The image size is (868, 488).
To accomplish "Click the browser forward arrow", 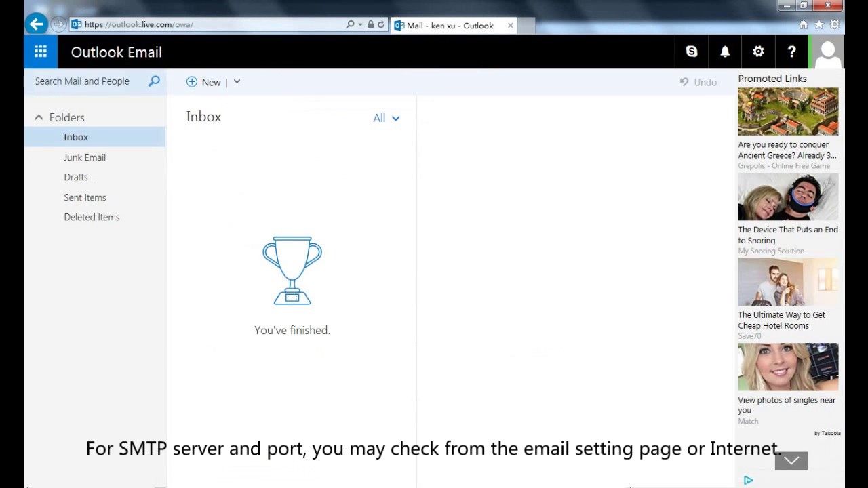I will coord(58,24).
